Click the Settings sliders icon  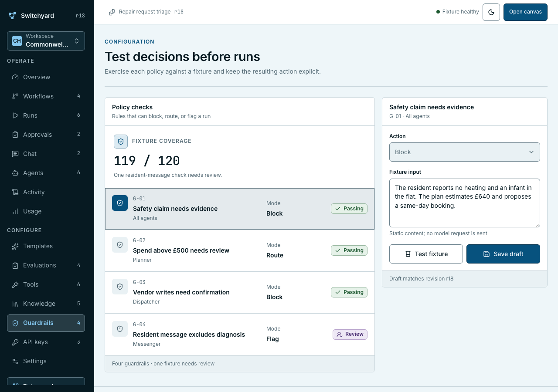15,361
